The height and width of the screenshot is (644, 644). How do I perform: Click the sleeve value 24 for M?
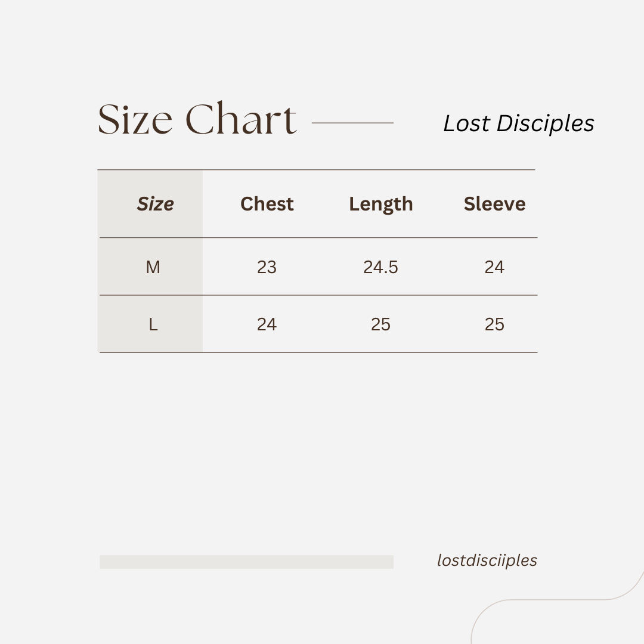(494, 267)
